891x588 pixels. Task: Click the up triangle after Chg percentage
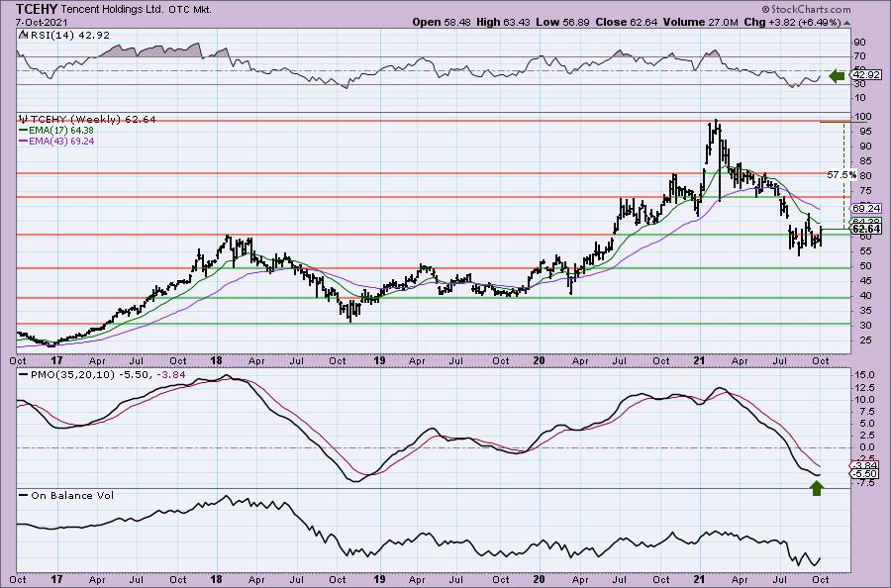pyautogui.click(x=846, y=23)
